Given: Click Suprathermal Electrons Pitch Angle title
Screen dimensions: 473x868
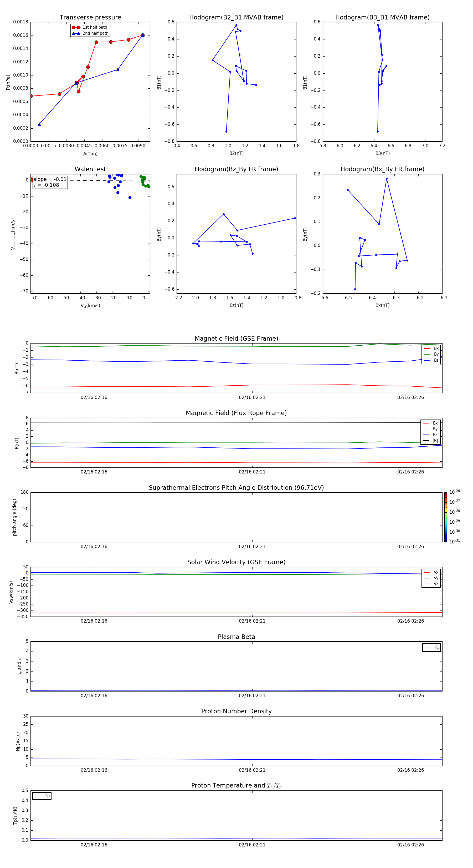Looking at the screenshot, I should (x=236, y=488).
